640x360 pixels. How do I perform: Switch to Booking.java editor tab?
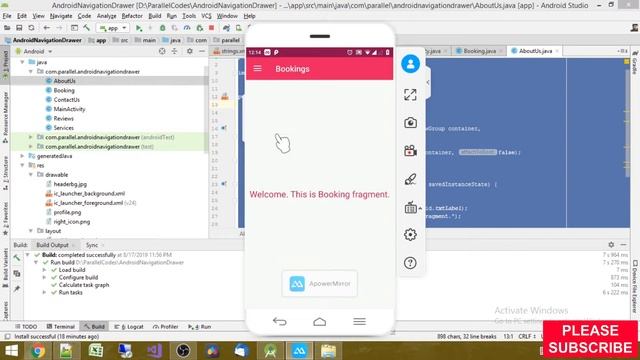tap(479, 51)
